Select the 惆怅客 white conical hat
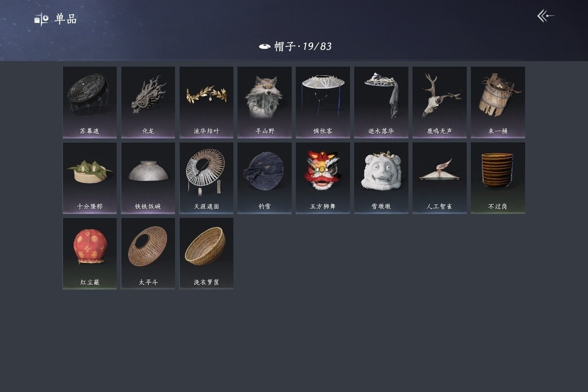588x392 pixels. point(323,102)
